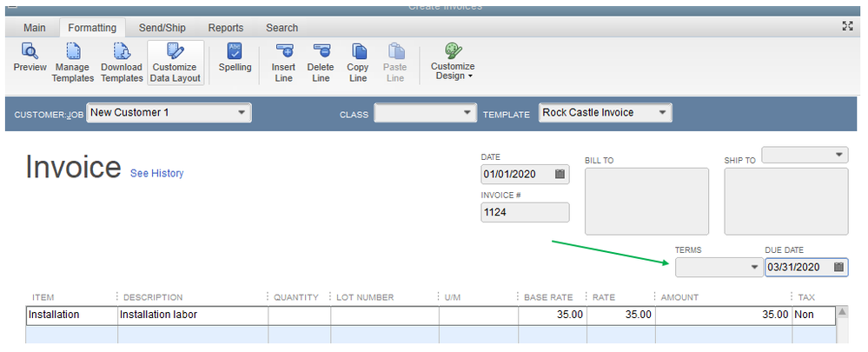Remove the line with Delete Line
This screenshot has width=868, height=352.
click(x=321, y=63)
